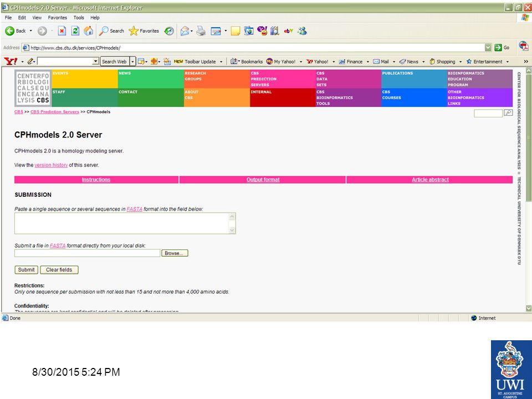
Task: Open Yahoo Shopping toolbar button
Action: (x=442, y=62)
